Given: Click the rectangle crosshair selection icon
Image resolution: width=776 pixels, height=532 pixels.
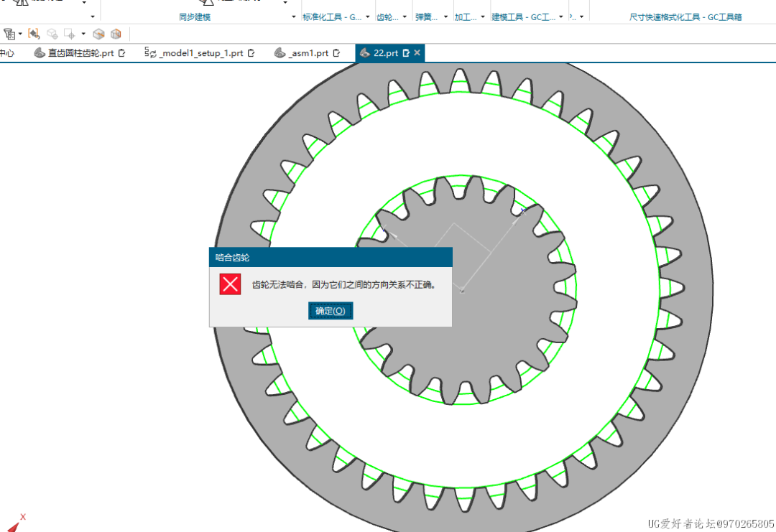Looking at the screenshot, I should pyautogui.click(x=69, y=34).
